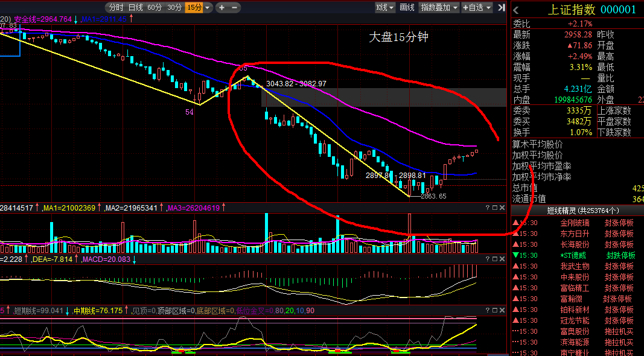Image resolution: width=644 pixels, height=356 pixels.
Task: Maximize the MACD indicator sub-panel
Action: (x=495, y=259)
